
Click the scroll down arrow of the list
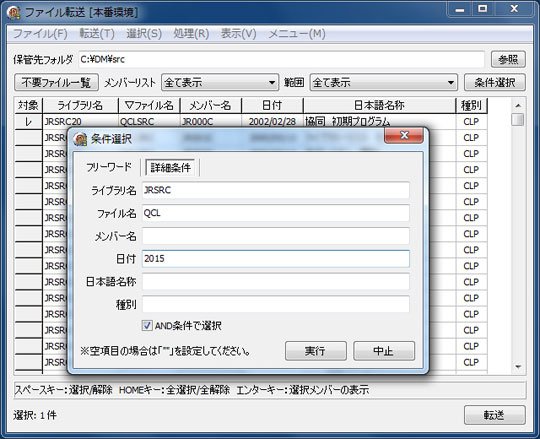[x=518, y=367]
